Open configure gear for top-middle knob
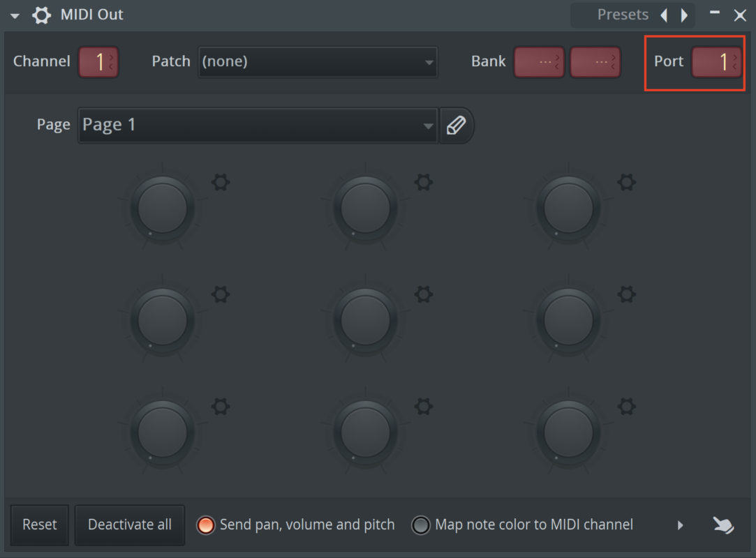756x558 pixels. (x=424, y=183)
